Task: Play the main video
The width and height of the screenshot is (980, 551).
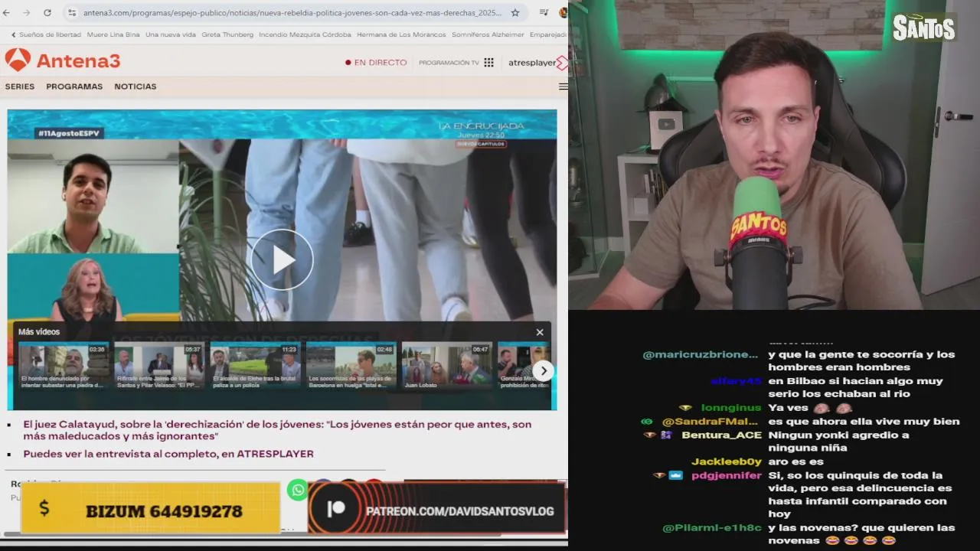Action: coord(283,259)
